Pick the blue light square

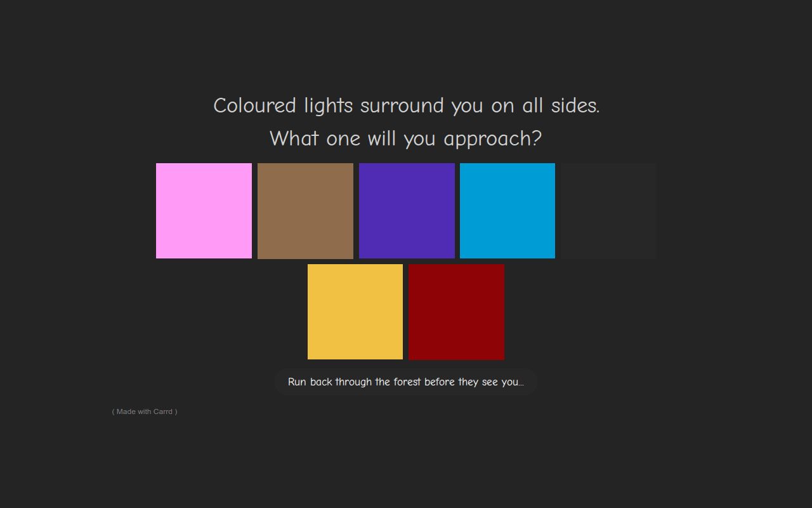point(507,211)
